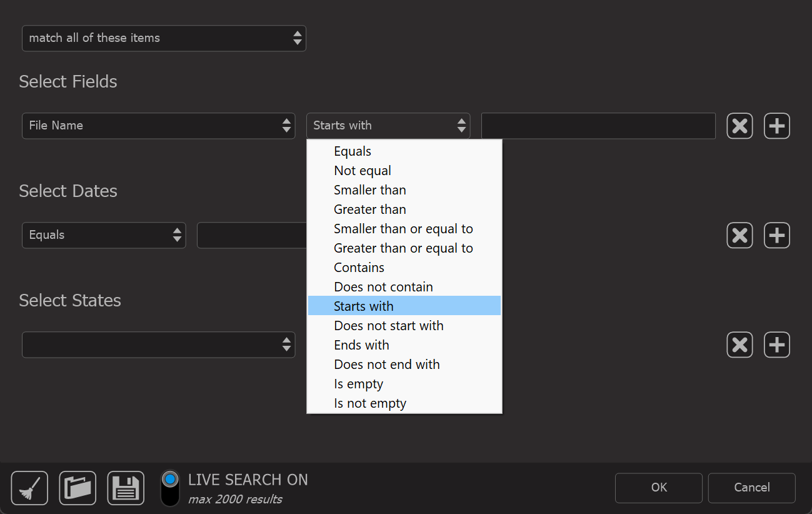Save search using floppy disk icon
This screenshot has width=812, height=514.
(x=126, y=488)
